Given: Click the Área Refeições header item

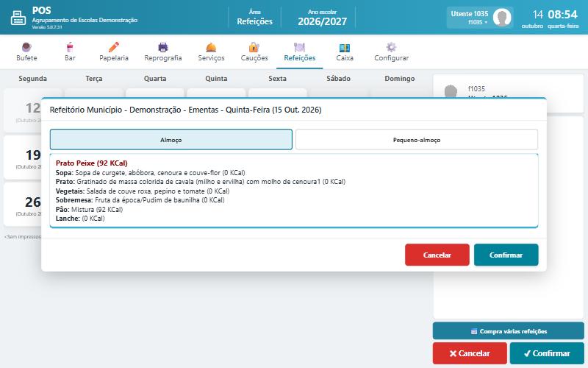Looking at the screenshot, I should pyautogui.click(x=254, y=18).
